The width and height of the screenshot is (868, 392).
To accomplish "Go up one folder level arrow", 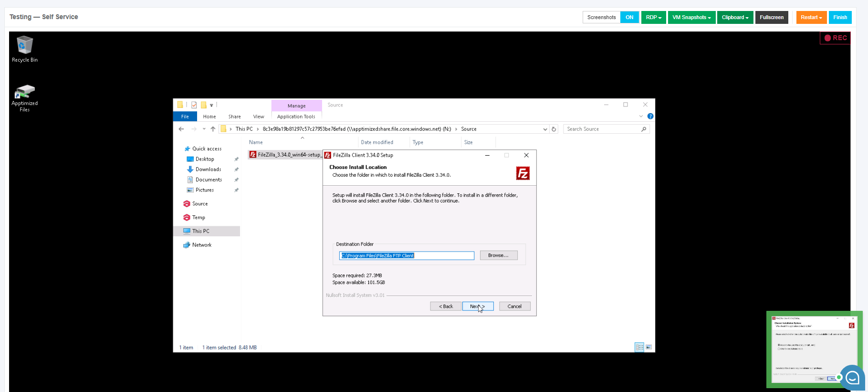I will pyautogui.click(x=213, y=129).
